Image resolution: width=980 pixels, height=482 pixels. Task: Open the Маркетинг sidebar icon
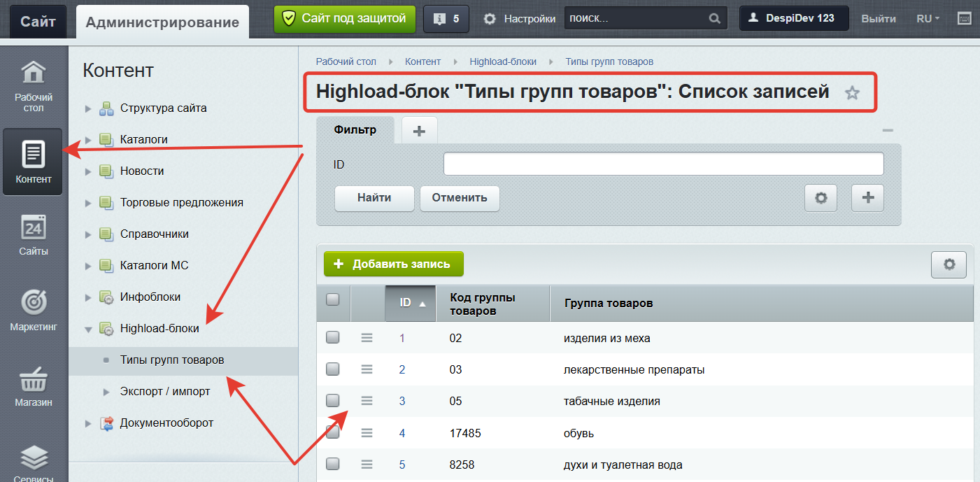tap(34, 311)
